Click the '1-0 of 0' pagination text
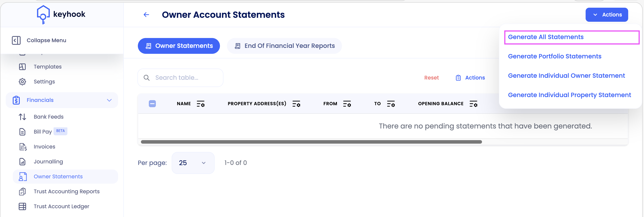Screen dimensions: 644x217 click(236, 163)
